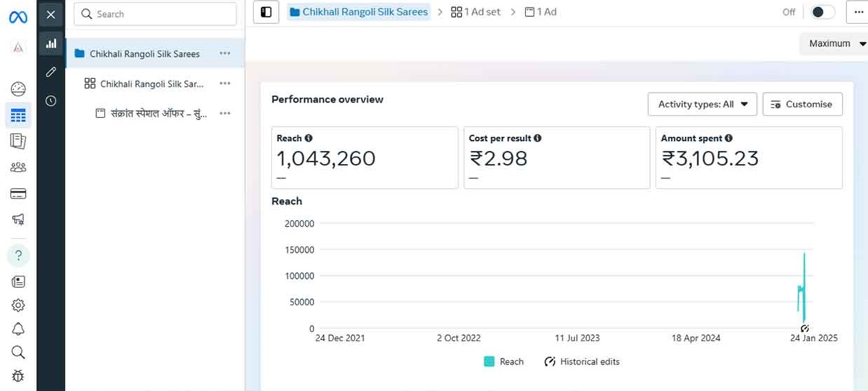The height and width of the screenshot is (391, 868).
Task: Toggle the side pane layout button
Action: pyautogui.click(x=266, y=12)
